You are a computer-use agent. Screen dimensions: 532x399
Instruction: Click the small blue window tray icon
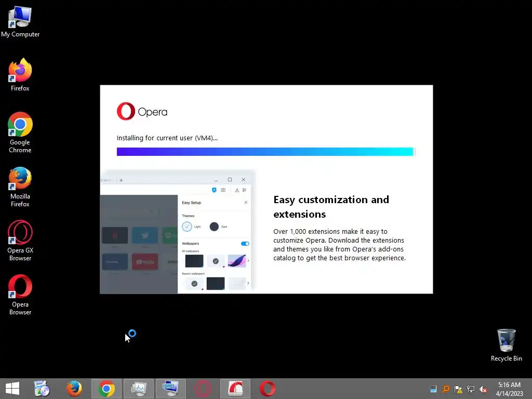[x=433, y=389]
